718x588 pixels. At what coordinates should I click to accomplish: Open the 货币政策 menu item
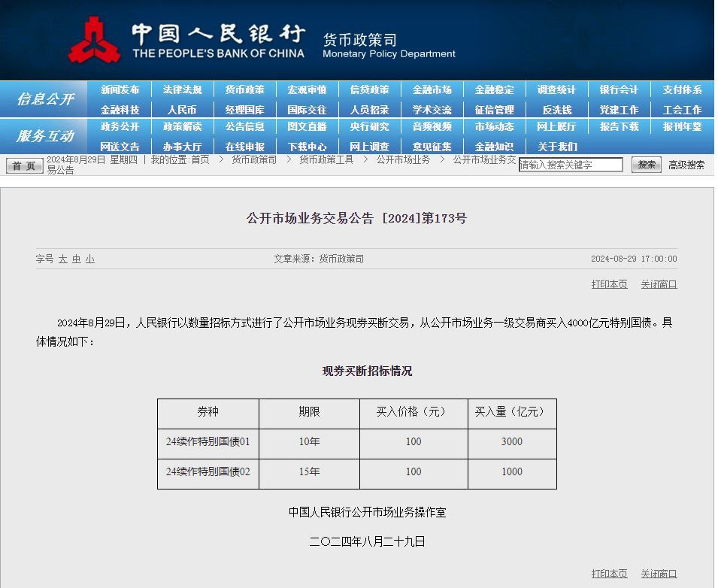pos(245,89)
